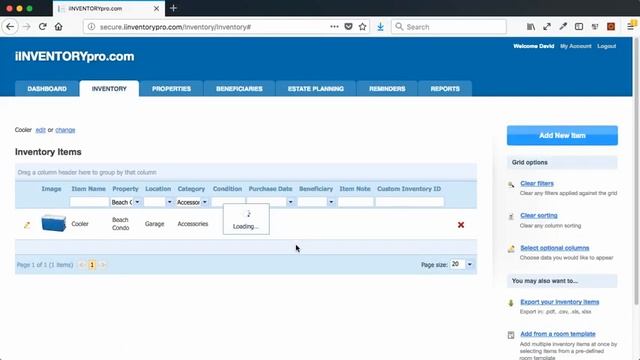Screen dimensions: 640x360
Task: Click the change link next to Cooler
Action: point(65,130)
